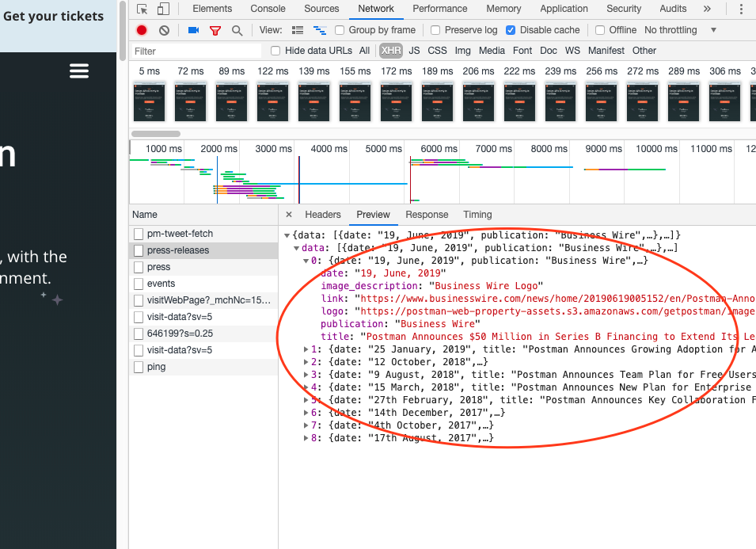Enable the Offline checkbox

click(600, 30)
